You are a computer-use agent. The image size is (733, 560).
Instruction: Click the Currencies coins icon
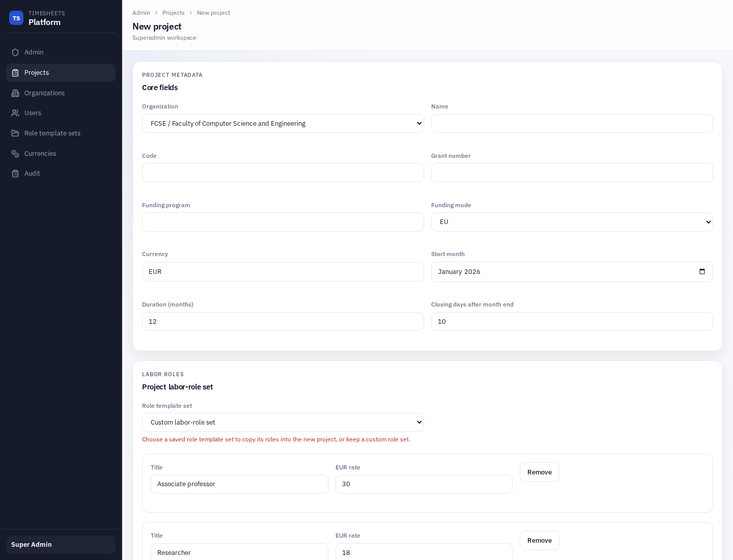tap(15, 153)
